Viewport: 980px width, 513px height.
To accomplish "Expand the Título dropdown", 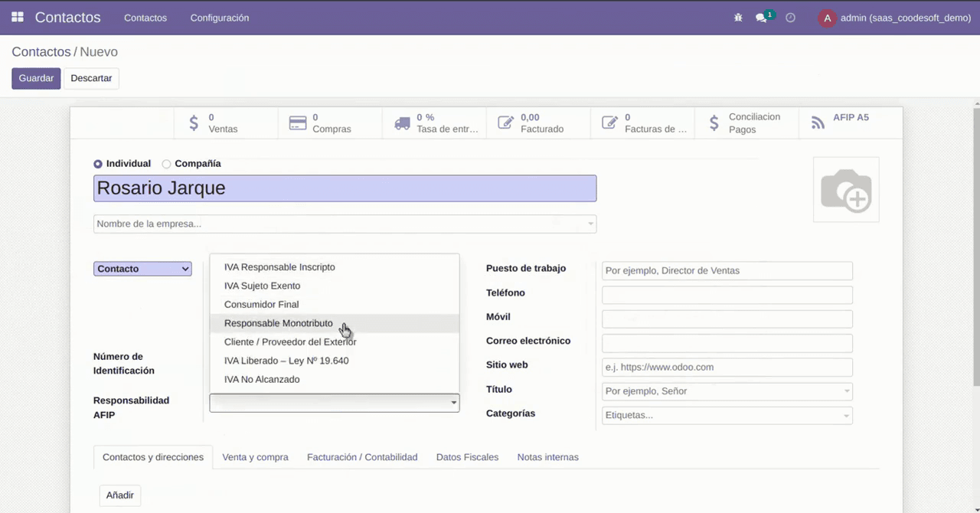I will point(847,391).
